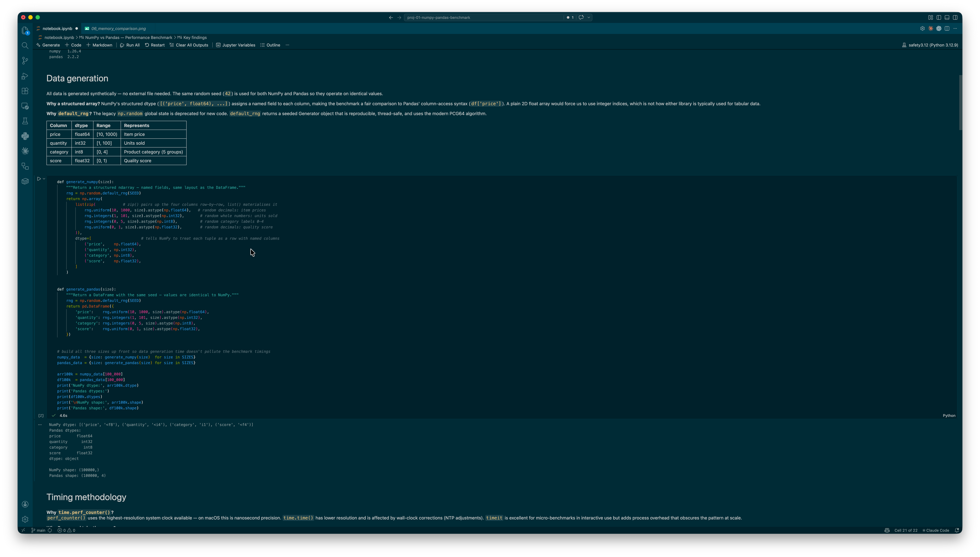Click Customize Layout icon

point(931,18)
